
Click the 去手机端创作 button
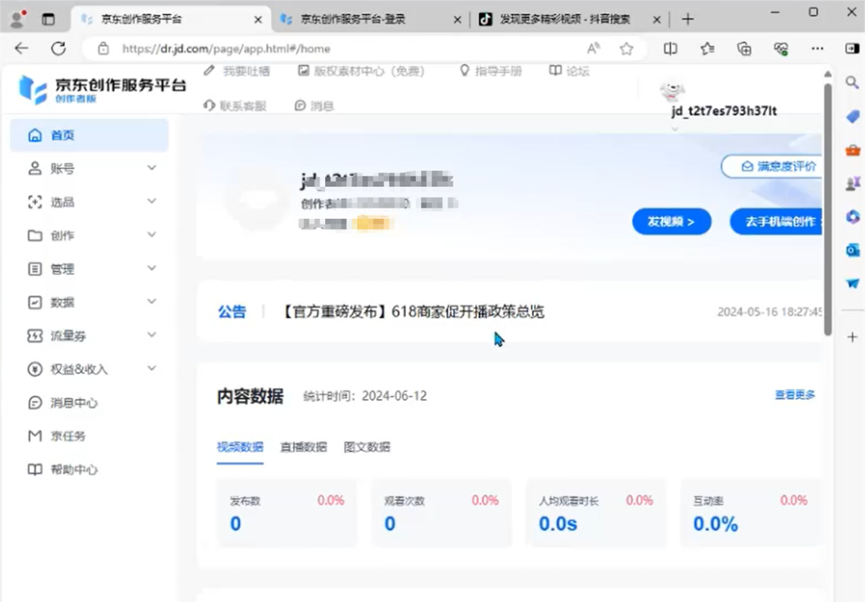coord(776,221)
